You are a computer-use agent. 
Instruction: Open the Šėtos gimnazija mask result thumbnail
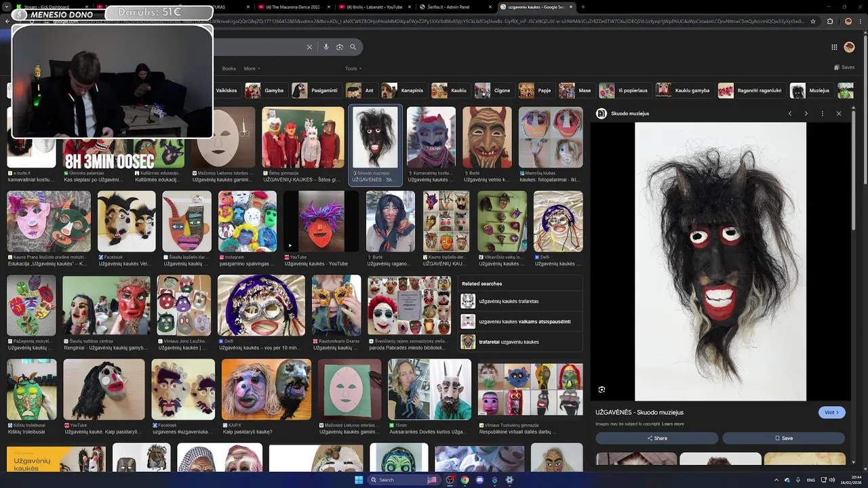coord(303,138)
